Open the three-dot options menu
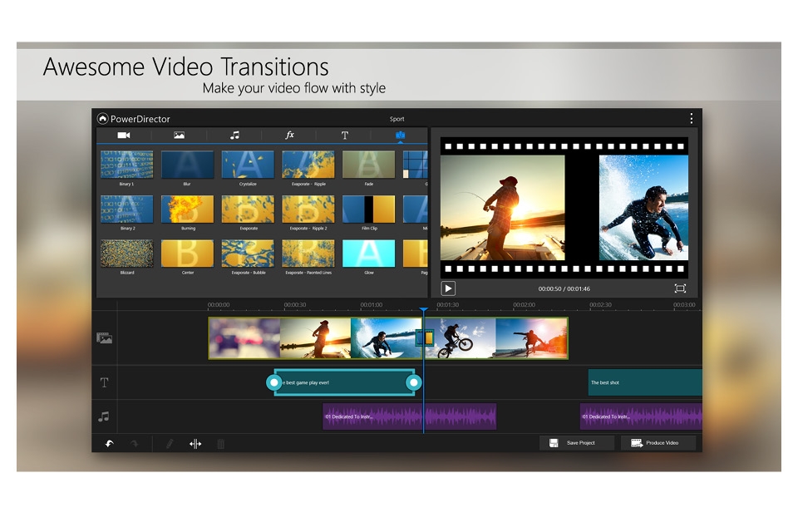Screen dimensions: 798x532 point(691,119)
